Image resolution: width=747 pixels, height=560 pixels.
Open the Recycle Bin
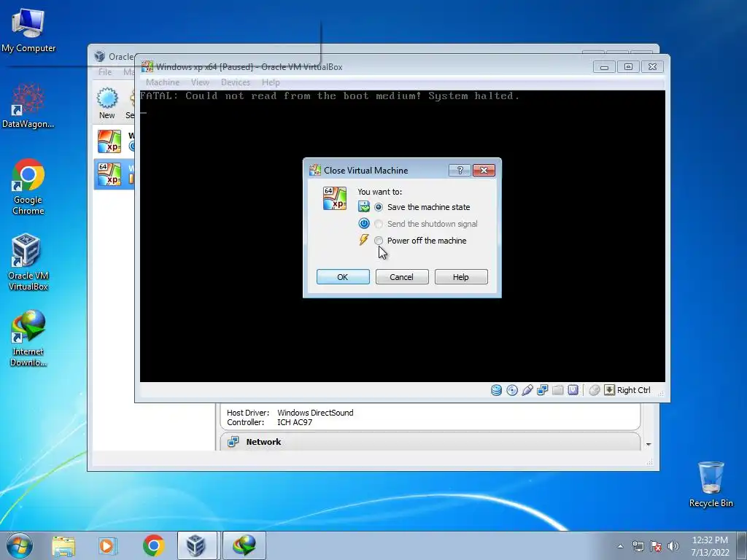point(711,484)
